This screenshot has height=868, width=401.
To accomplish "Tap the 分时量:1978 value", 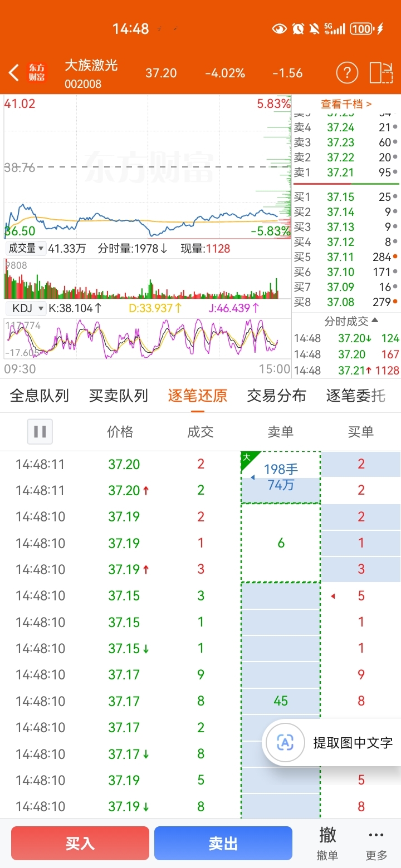I will pos(133,249).
